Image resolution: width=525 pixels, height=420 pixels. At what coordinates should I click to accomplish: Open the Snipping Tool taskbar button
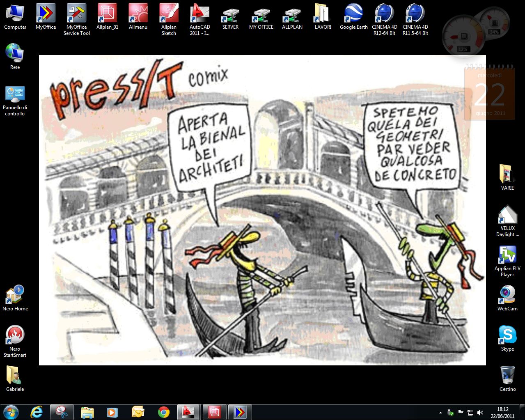(62, 412)
